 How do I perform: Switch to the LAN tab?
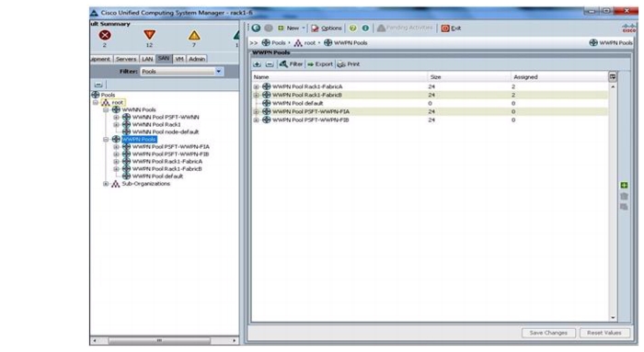tap(147, 59)
